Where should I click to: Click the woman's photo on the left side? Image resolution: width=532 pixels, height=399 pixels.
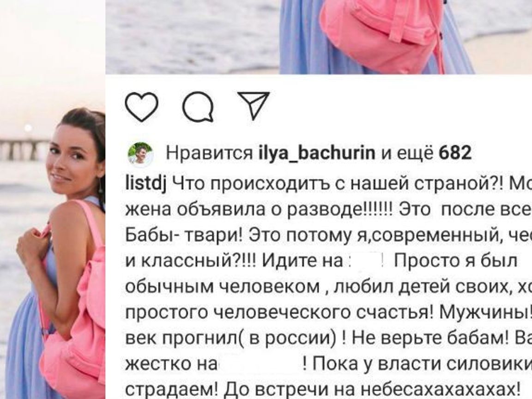tap(53, 199)
